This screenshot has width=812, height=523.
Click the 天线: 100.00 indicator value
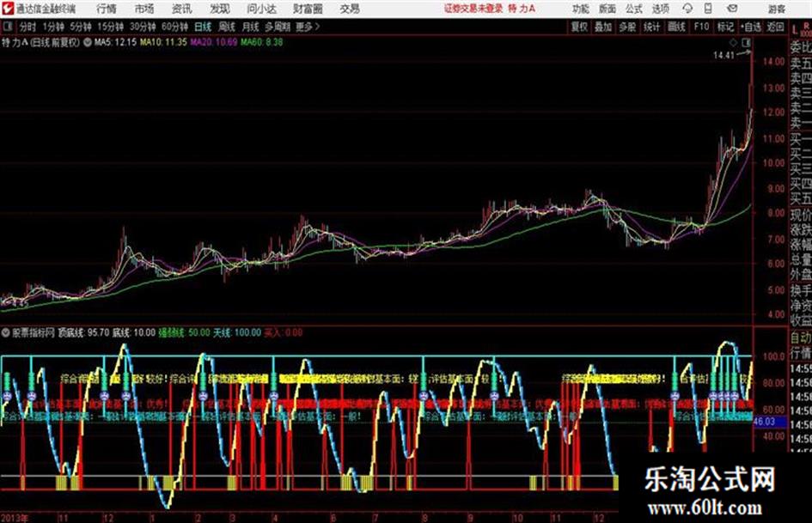pos(237,333)
